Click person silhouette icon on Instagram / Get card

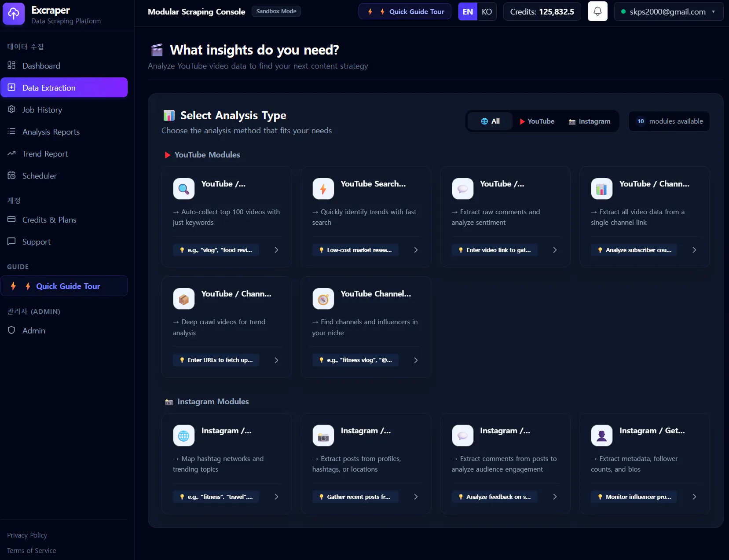pos(602,436)
